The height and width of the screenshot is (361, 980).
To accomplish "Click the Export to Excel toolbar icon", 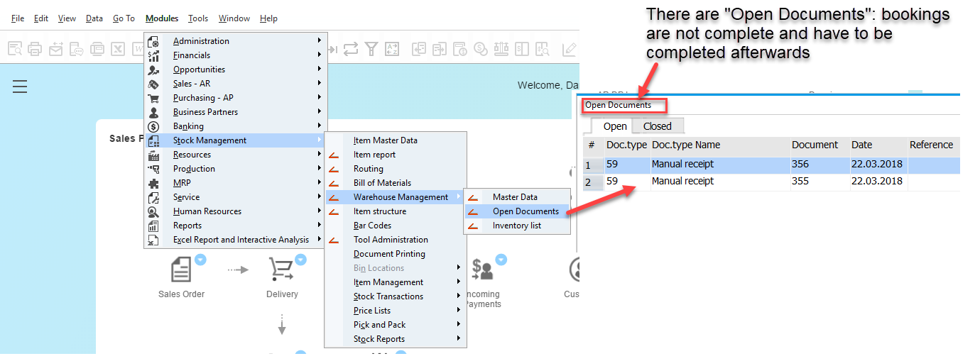I will pyautogui.click(x=118, y=49).
